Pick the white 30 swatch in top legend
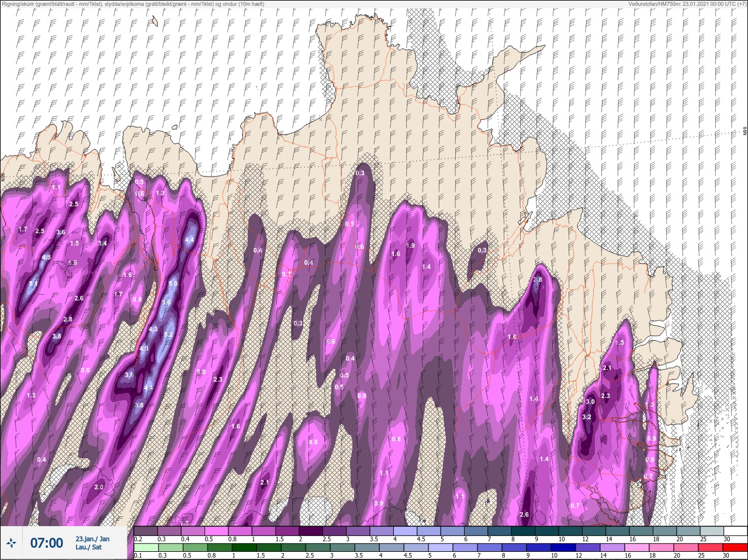Viewport: 748px width, 560px height. (x=735, y=531)
